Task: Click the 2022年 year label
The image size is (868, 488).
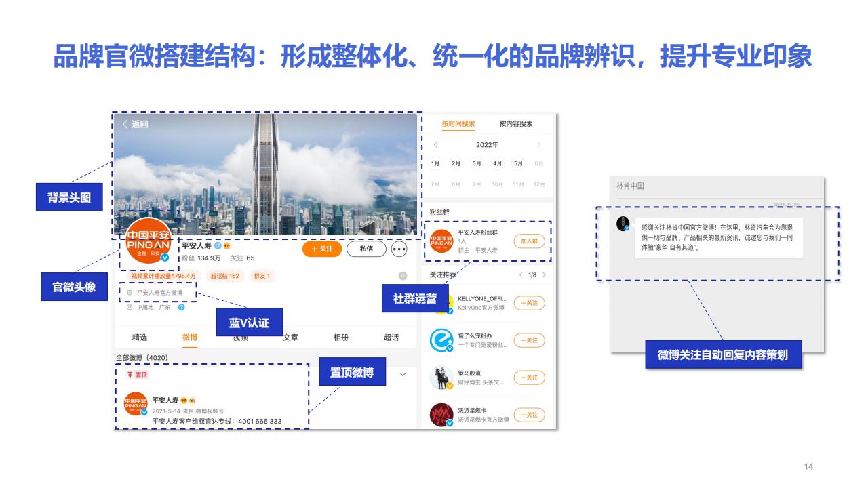Action: [x=487, y=145]
